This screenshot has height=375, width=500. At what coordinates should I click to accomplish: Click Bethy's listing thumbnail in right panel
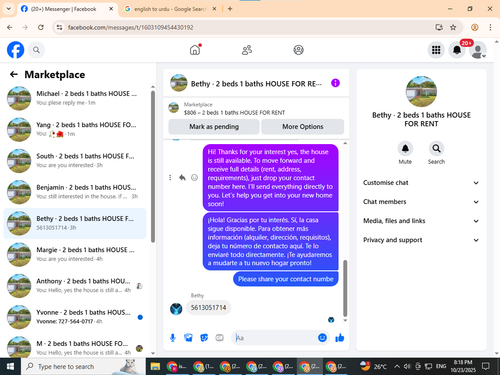coord(421,92)
